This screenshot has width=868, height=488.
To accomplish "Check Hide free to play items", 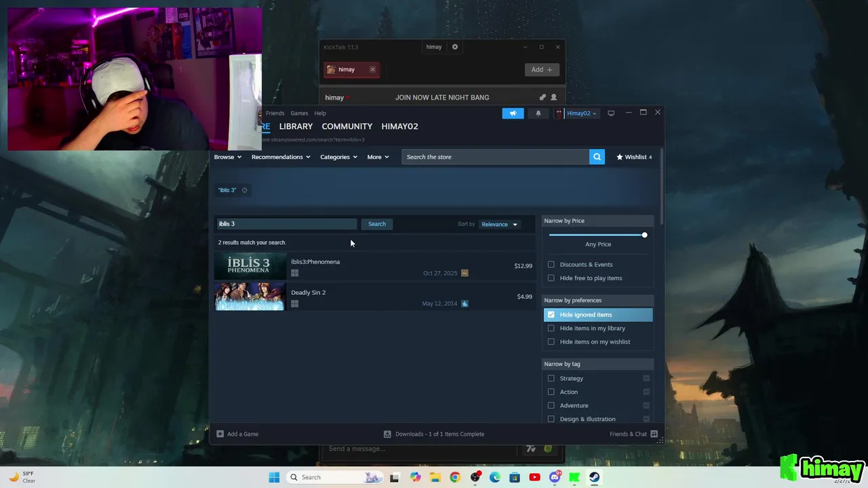I will point(551,278).
